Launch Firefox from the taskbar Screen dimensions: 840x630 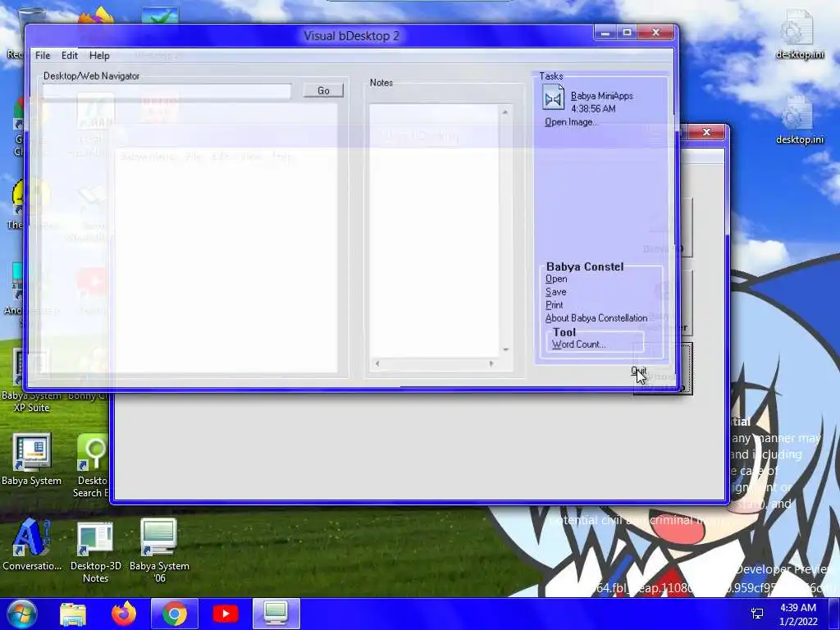point(124,614)
